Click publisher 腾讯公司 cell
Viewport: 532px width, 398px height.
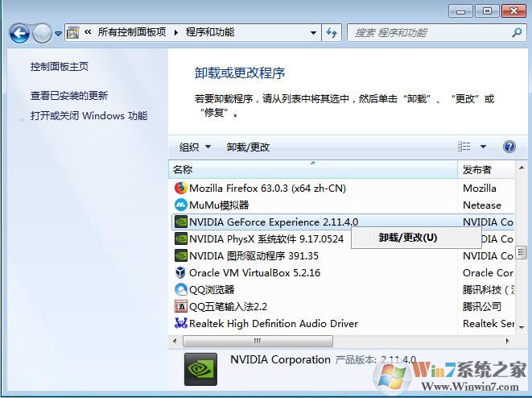[482, 307]
